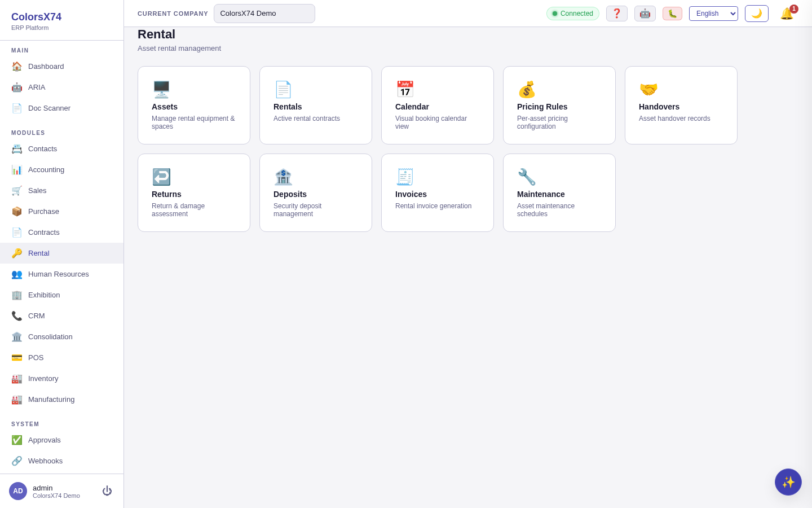The image size is (812, 508).
Task: Open the sparkle AI floating button
Action: [x=788, y=482]
